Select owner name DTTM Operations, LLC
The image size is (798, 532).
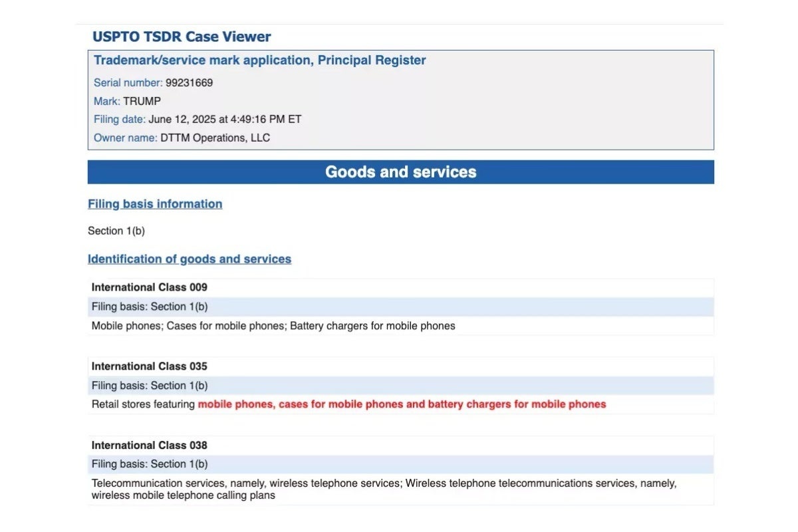[x=215, y=138]
